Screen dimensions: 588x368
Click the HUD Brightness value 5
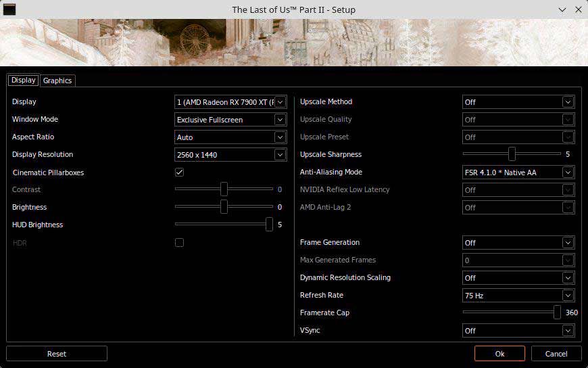point(280,225)
